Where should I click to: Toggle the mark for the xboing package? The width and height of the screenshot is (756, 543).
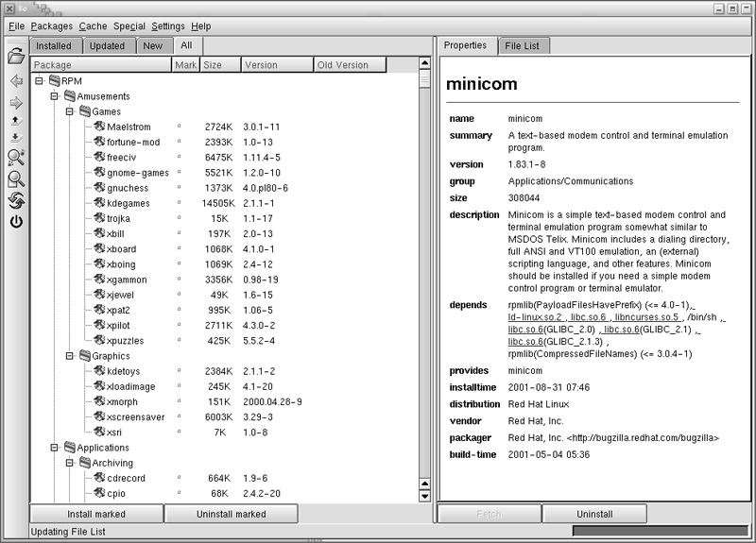[x=179, y=264]
